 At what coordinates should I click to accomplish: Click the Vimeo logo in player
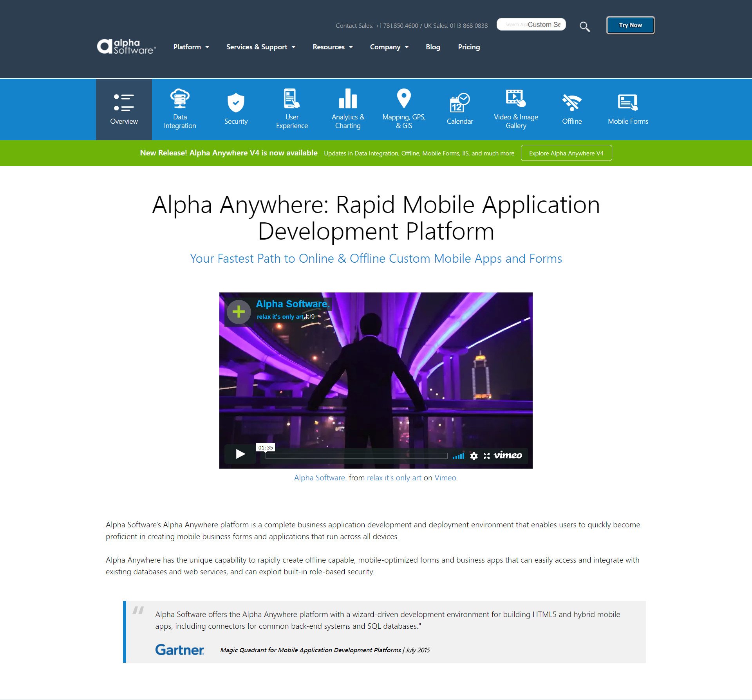[508, 455]
